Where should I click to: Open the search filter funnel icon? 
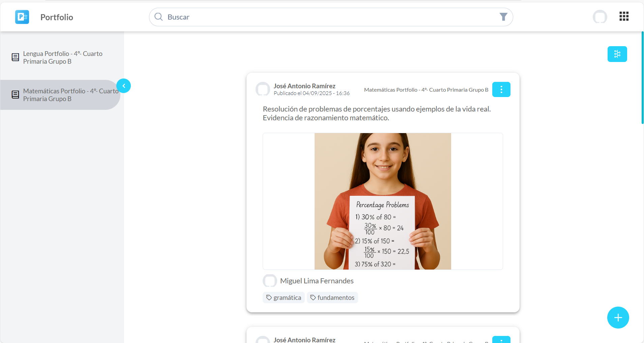[x=503, y=17]
